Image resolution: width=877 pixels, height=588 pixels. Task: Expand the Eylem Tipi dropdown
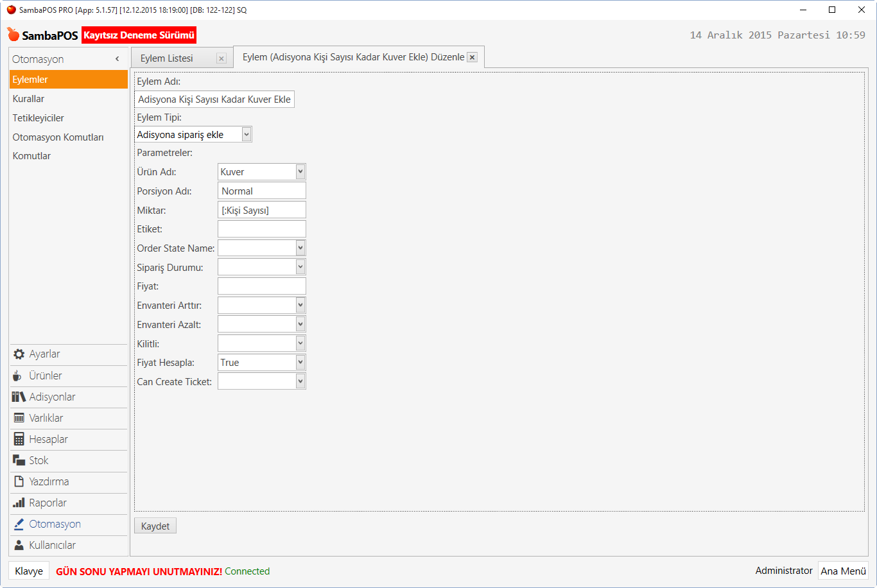[247, 134]
